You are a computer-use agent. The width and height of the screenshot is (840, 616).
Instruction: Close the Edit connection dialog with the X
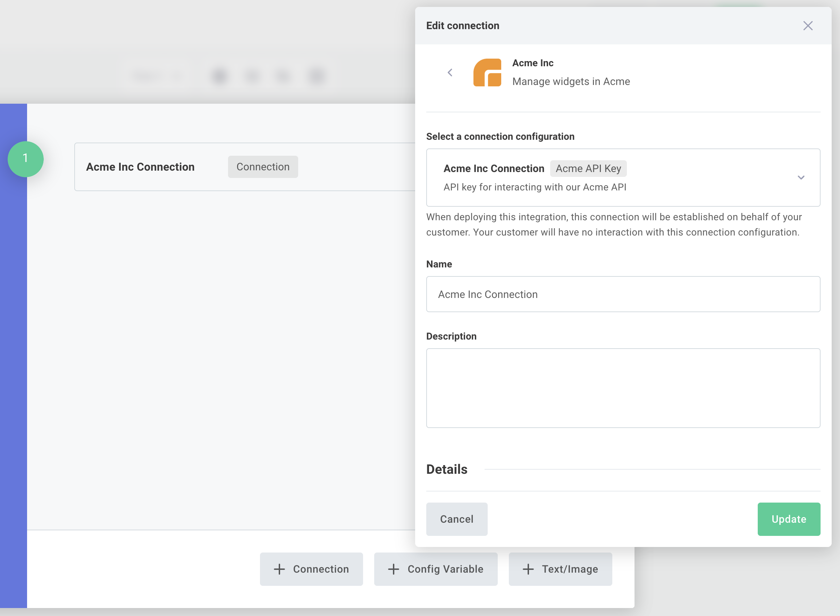click(808, 26)
